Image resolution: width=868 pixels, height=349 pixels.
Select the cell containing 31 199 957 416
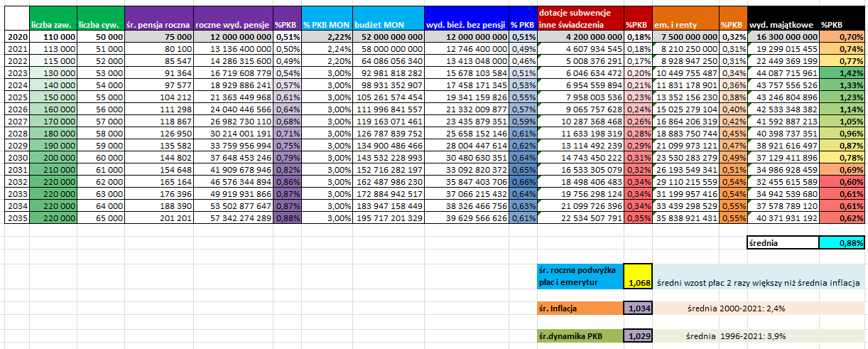point(685,193)
